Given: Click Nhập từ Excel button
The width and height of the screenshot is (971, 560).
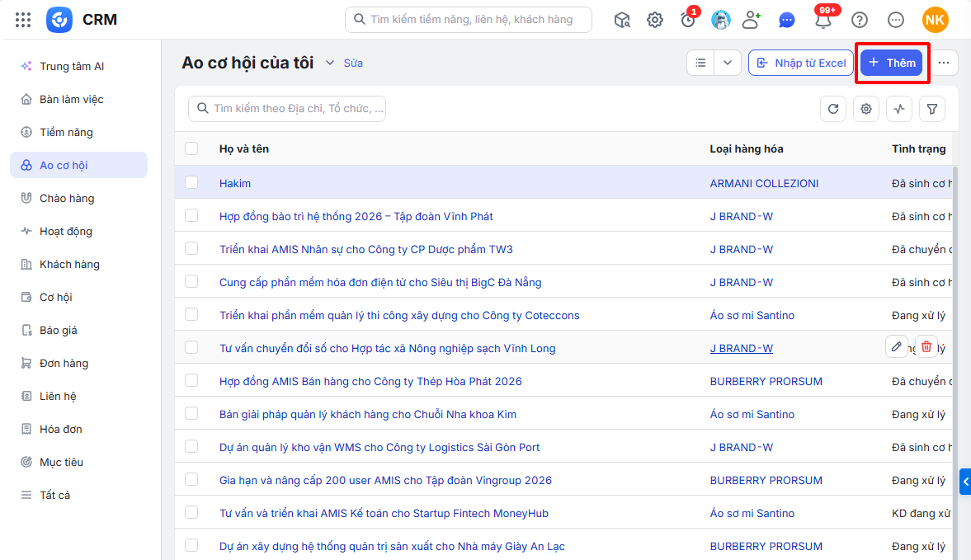Looking at the screenshot, I should pos(801,63).
